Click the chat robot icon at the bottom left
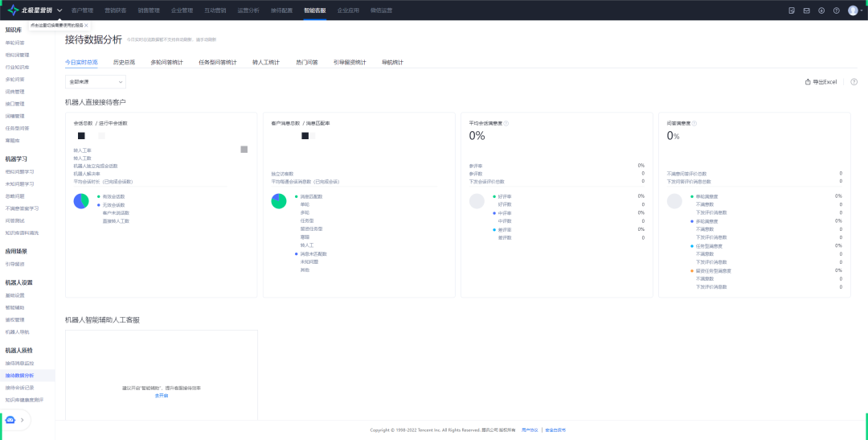868x440 pixels. pyautogui.click(x=10, y=420)
